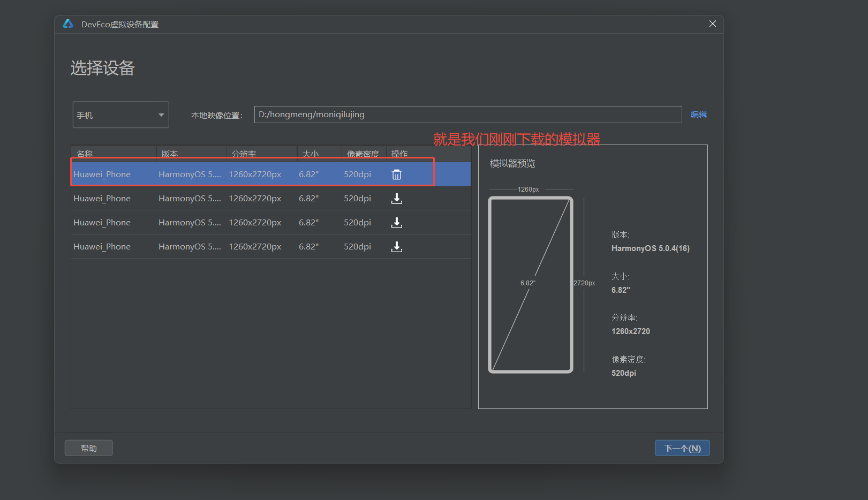
Task: Click the 1260x2720 resolution value in the preview
Action: coord(631,331)
